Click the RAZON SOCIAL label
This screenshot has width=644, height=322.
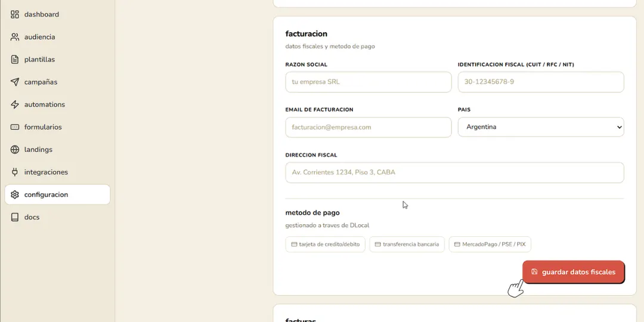(x=306, y=65)
